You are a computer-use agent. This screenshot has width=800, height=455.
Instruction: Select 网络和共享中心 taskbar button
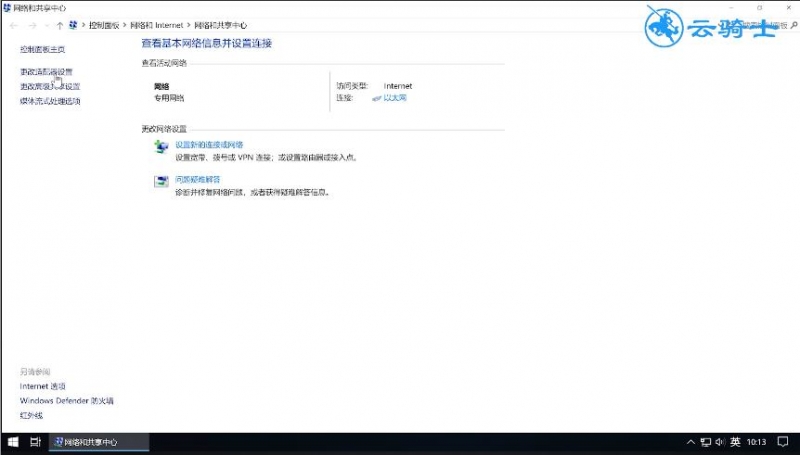(99, 442)
